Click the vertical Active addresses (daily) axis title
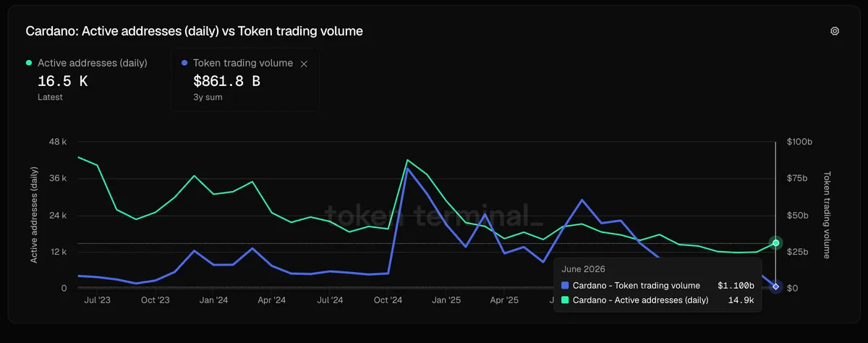Viewport: 868px width, 343px height. (x=34, y=213)
